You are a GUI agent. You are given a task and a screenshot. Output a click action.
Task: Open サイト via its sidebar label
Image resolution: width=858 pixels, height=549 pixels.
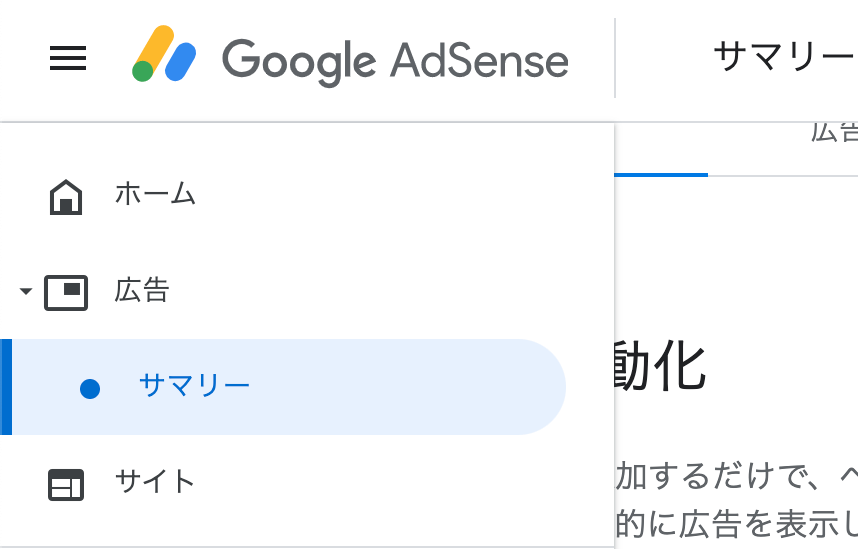click(x=155, y=482)
